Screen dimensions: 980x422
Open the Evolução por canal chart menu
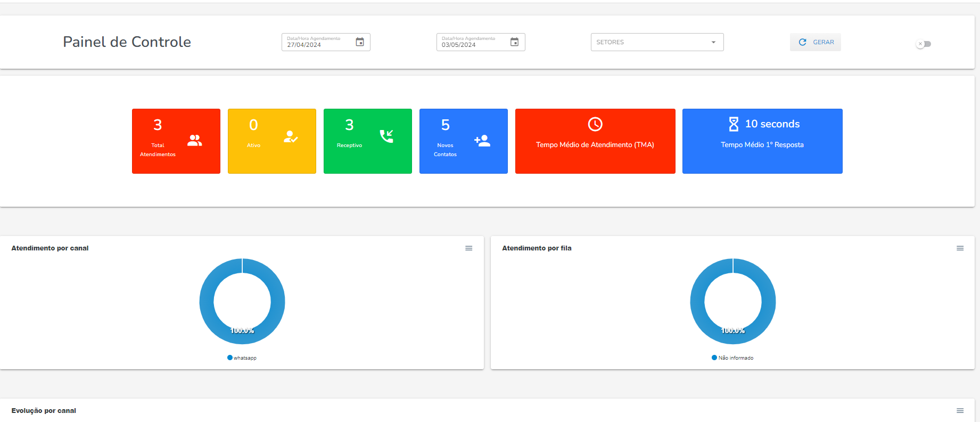960,411
